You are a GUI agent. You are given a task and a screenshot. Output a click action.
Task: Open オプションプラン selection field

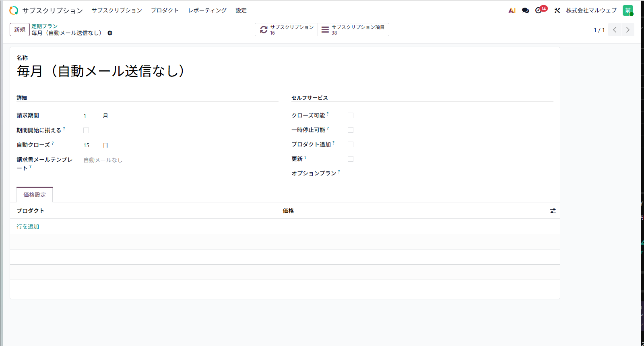pos(450,173)
